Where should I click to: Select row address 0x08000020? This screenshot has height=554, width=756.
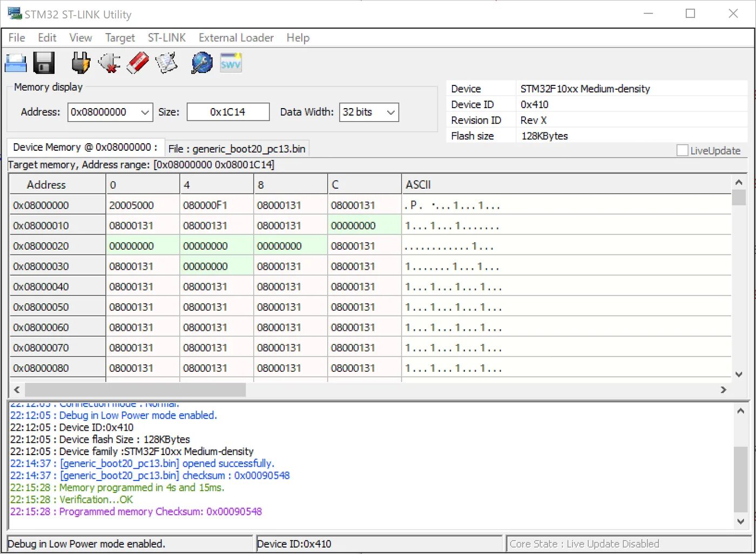(x=57, y=246)
